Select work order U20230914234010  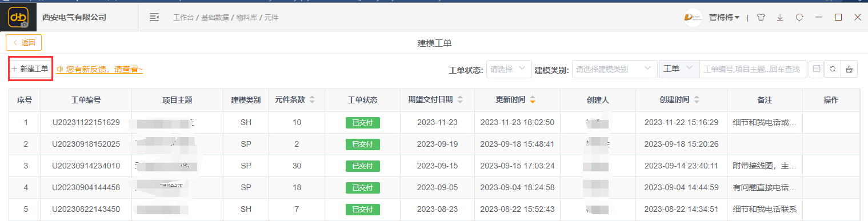coord(86,166)
